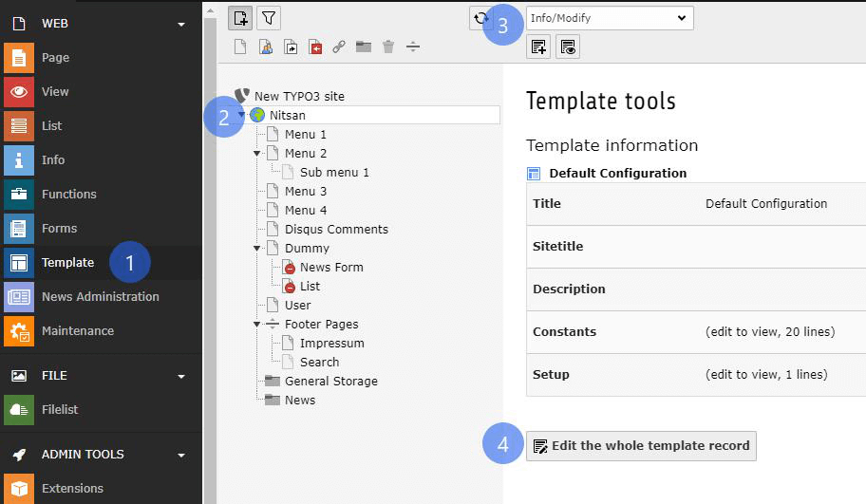Collapse the Footer Pages tree node

(x=256, y=325)
